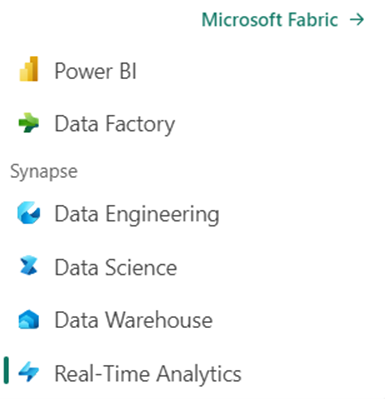Screen dimensions: 385x399
Task: Open the Data Engineering text entry
Action: tap(137, 214)
